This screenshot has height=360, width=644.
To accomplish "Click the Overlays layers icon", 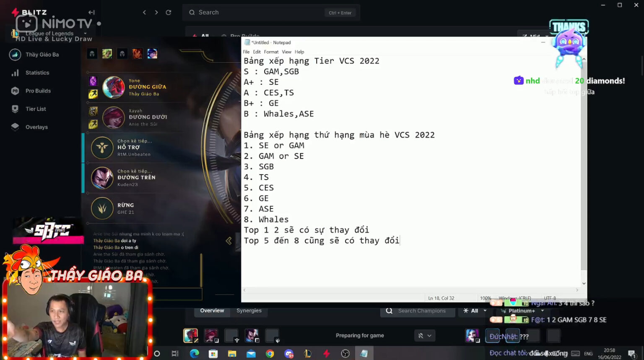I will pyautogui.click(x=15, y=127).
